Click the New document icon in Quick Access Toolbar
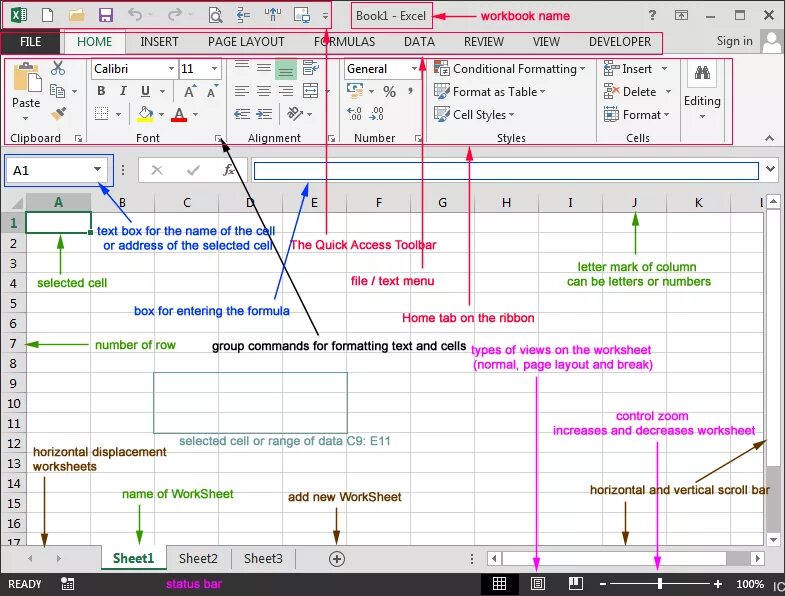 click(x=48, y=15)
